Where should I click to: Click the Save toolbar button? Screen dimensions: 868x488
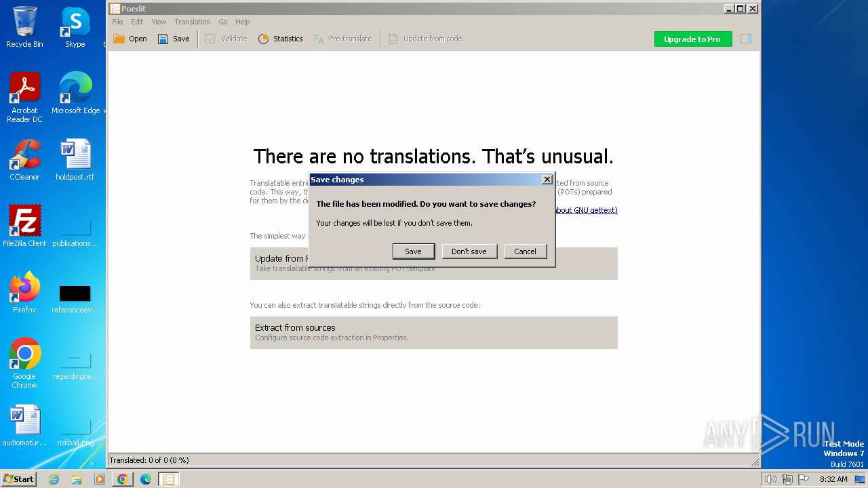click(174, 39)
